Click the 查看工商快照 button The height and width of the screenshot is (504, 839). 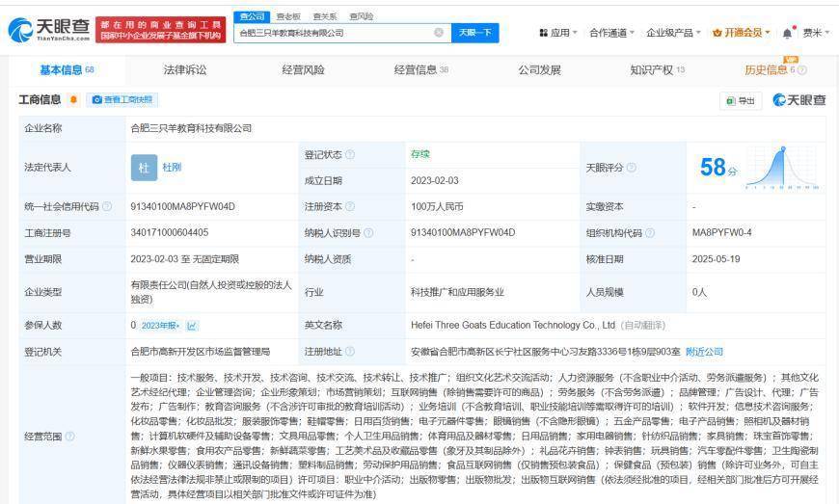click(x=122, y=100)
